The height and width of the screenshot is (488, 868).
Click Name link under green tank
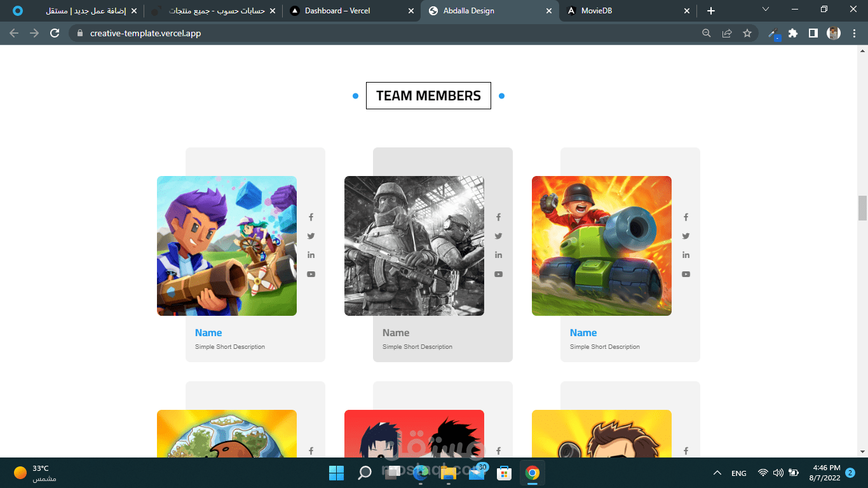click(x=583, y=333)
